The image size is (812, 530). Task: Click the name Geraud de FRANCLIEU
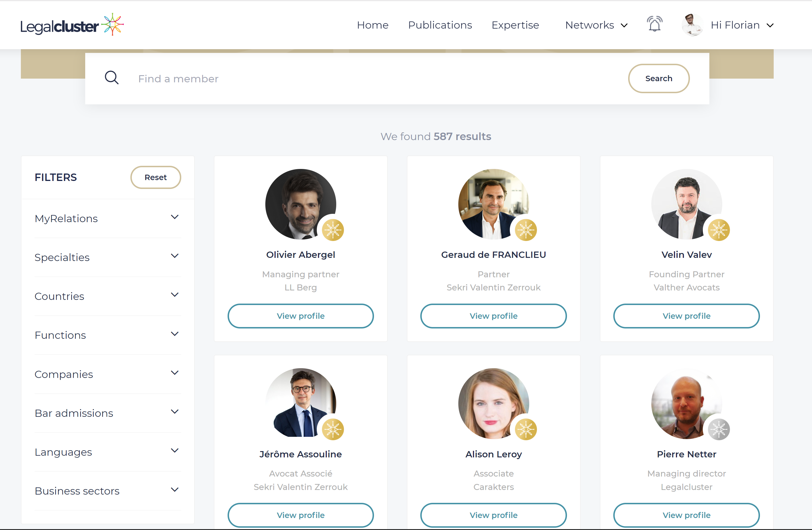click(493, 254)
